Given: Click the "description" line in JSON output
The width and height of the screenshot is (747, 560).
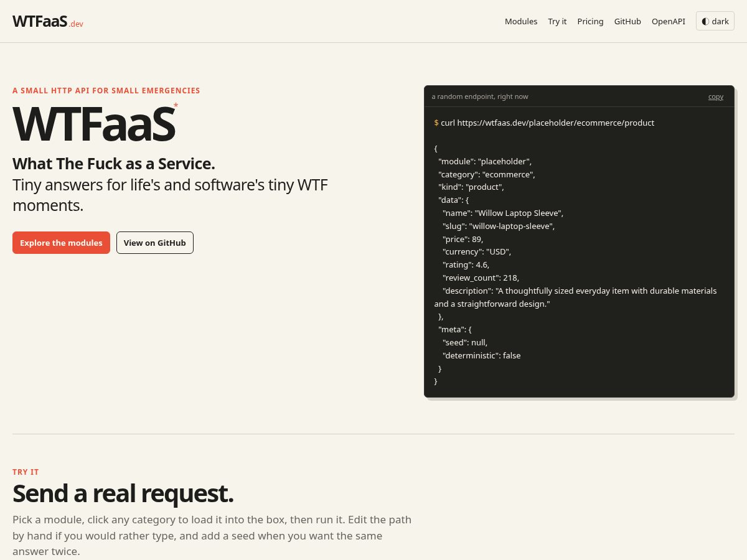Looking at the screenshot, I should [x=576, y=297].
